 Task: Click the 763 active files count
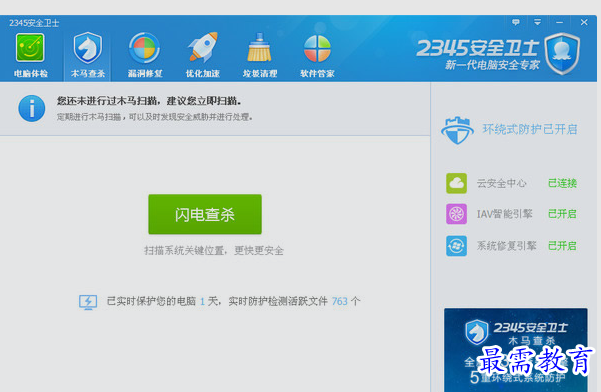340,302
